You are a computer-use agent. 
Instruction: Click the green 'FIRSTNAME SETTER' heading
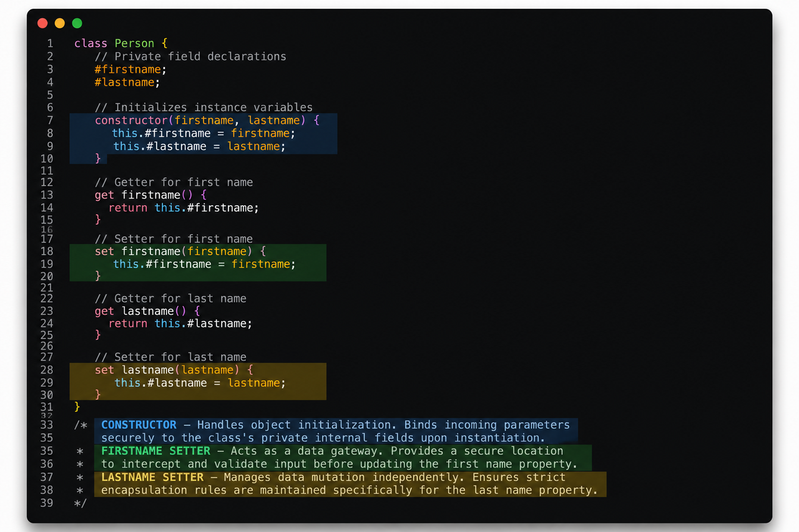tap(156, 451)
